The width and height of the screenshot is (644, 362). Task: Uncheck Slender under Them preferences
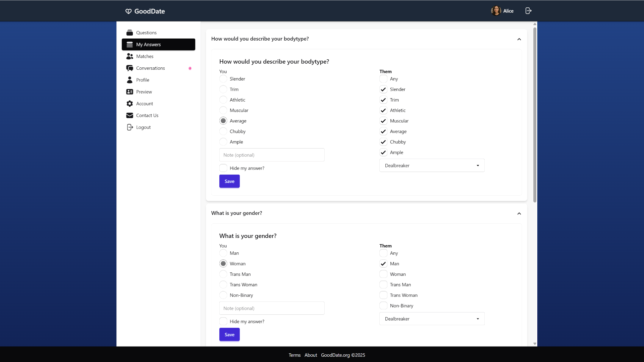[x=383, y=89]
